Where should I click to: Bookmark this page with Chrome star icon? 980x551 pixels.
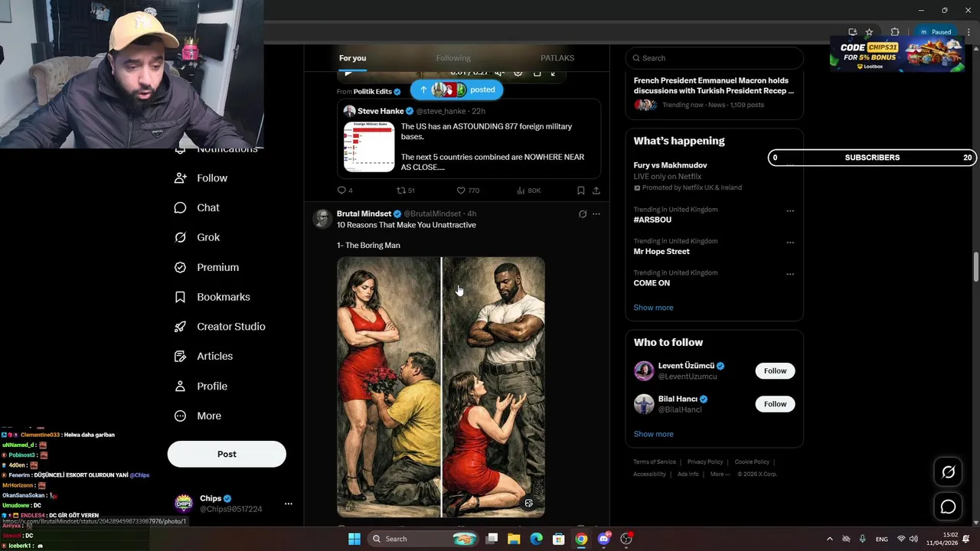[869, 32]
